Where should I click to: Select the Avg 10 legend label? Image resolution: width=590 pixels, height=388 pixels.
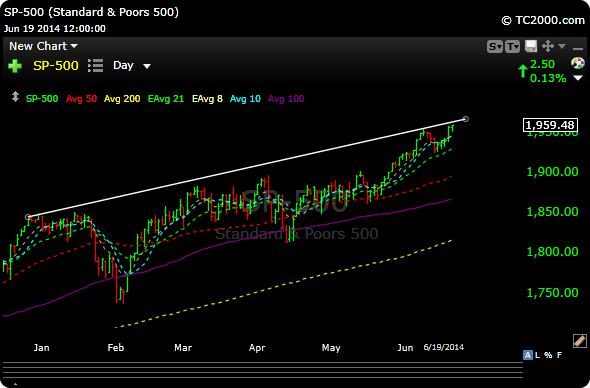click(x=245, y=99)
